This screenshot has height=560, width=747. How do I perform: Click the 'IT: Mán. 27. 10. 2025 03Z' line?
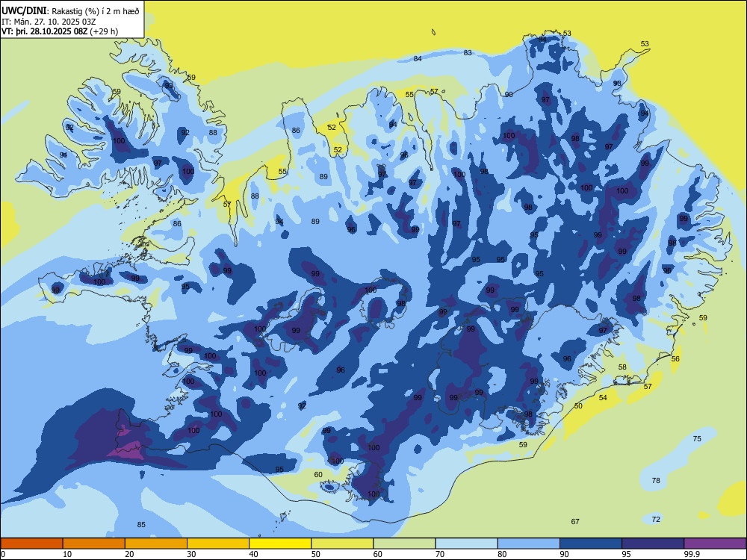[x=49, y=22]
